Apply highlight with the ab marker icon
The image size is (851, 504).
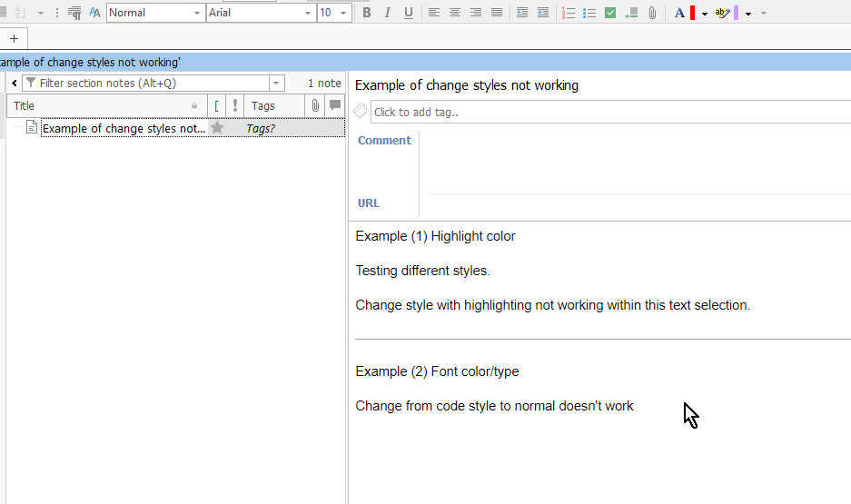pos(722,13)
